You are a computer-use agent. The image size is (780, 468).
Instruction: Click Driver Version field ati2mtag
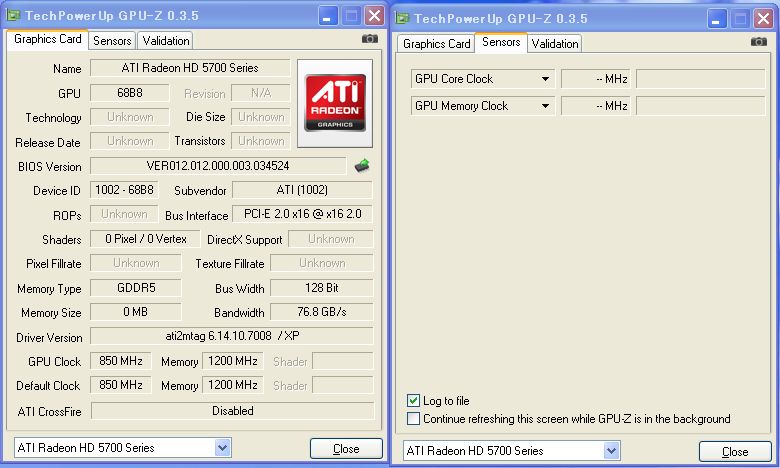tap(232, 336)
